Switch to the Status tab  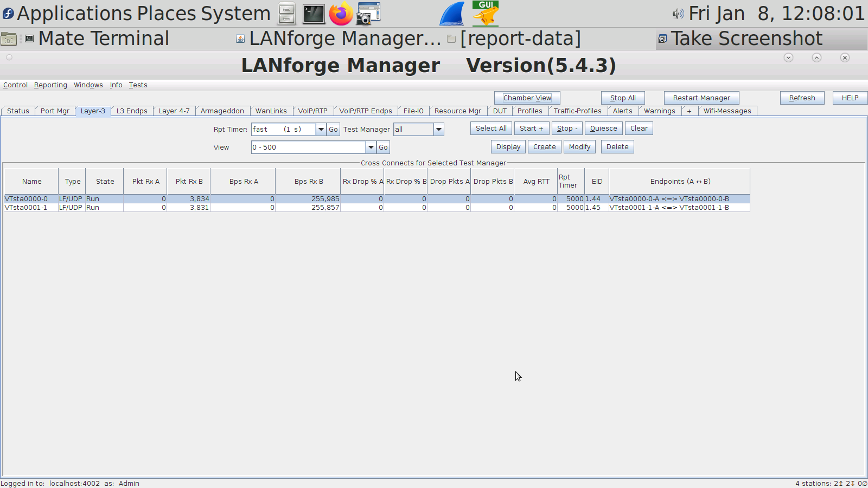tap(18, 111)
